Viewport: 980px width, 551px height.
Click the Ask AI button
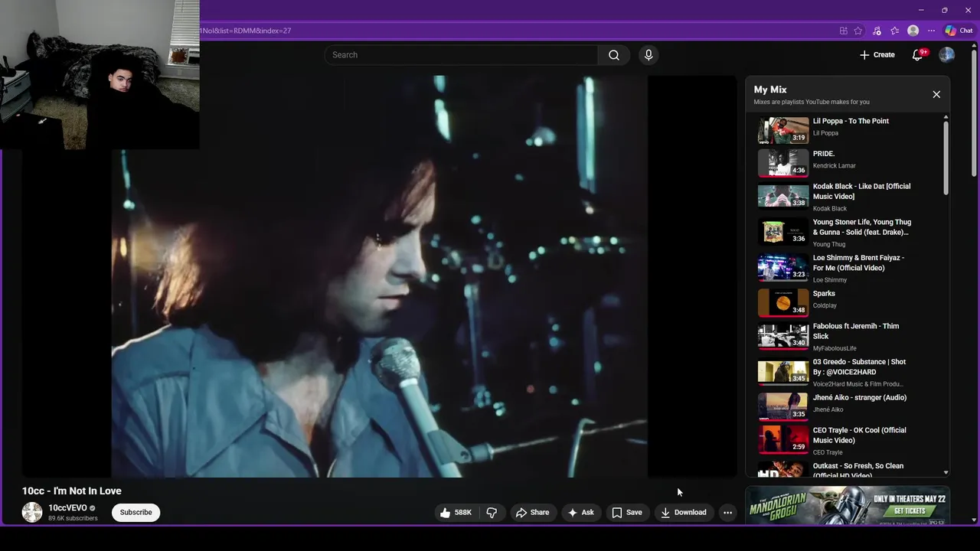[581, 513]
